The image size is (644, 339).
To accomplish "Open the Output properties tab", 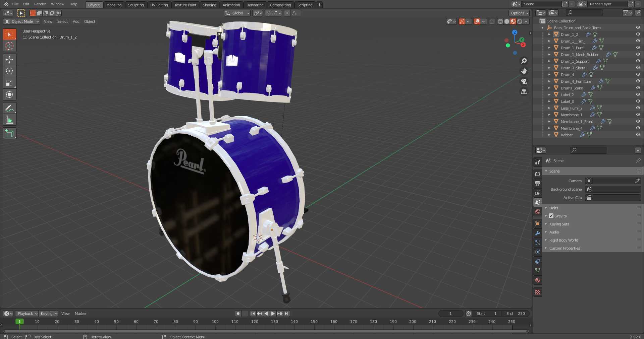I will (538, 184).
